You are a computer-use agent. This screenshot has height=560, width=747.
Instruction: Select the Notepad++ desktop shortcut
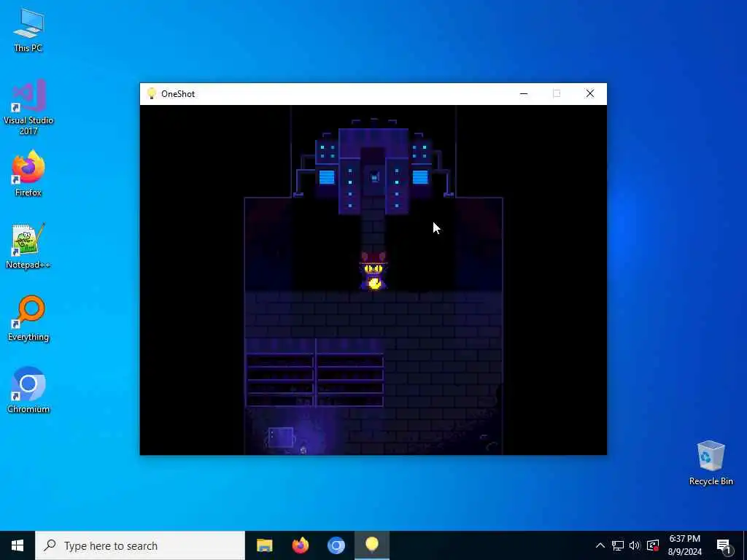(28, 246)
